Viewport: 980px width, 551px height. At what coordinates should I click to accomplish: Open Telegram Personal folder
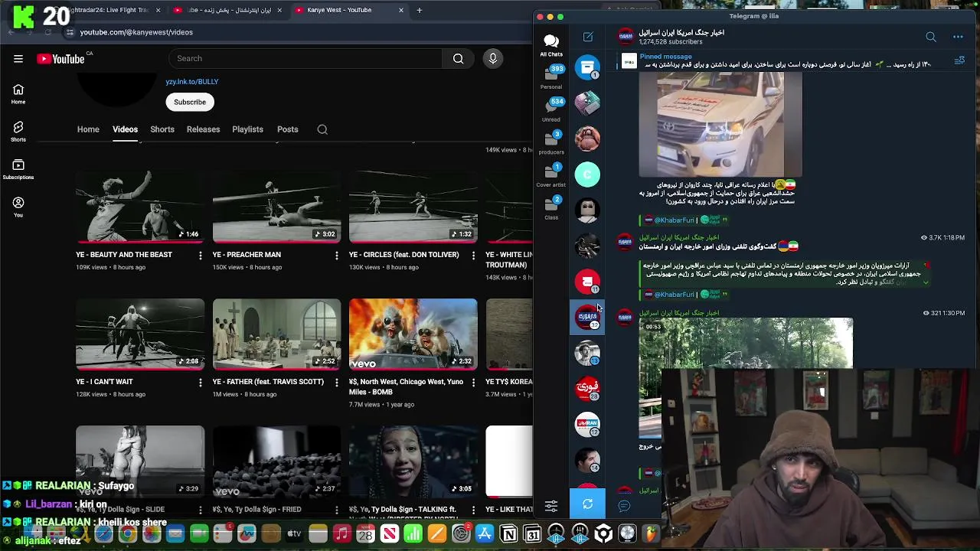coord(551,77)
